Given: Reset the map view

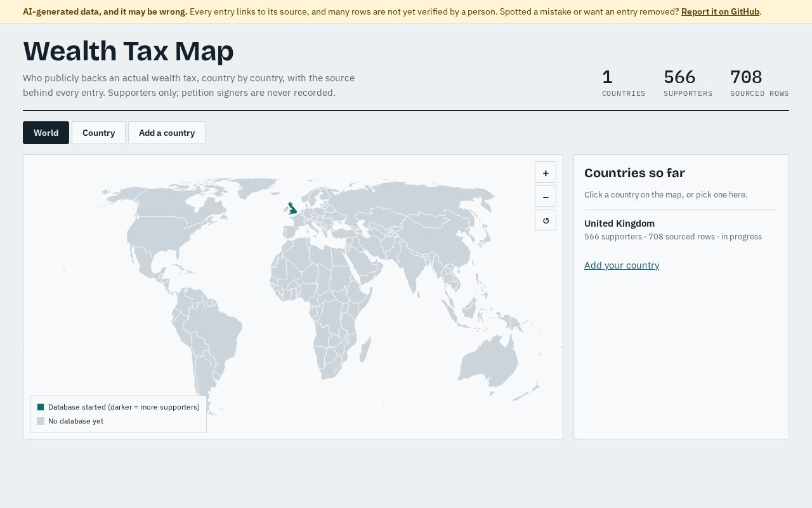Looking at the screenshot, I should tap(546, 220).
